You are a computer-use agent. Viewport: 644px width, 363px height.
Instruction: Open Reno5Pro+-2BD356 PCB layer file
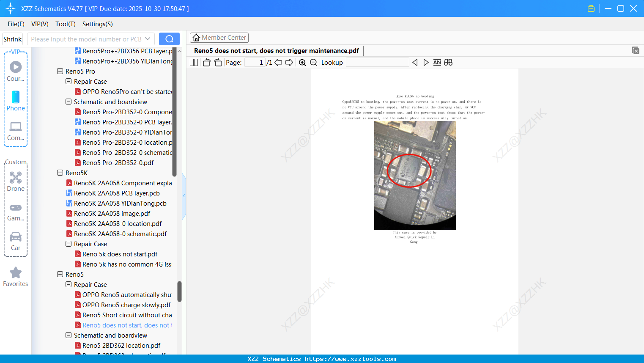123,51
